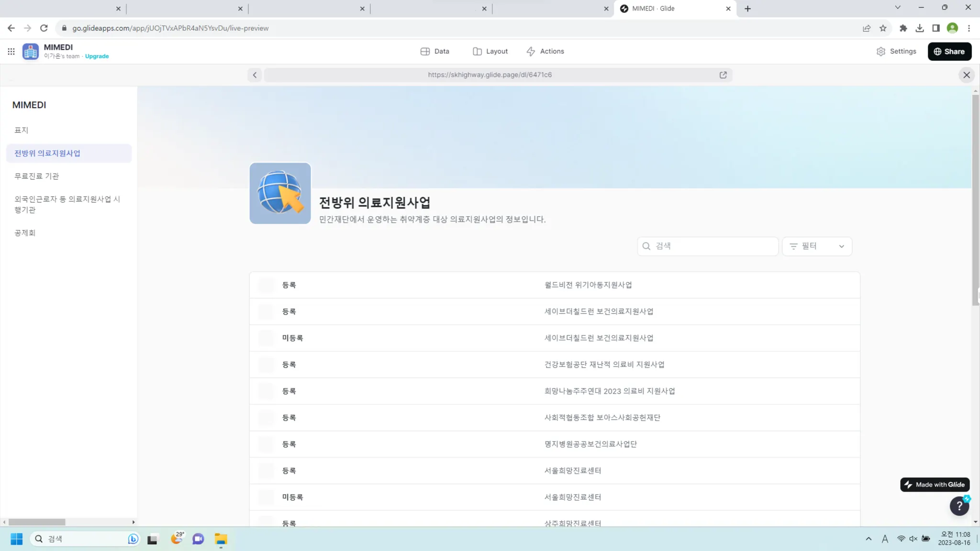
Task: Open the Glide apps grid menu icon
Action: (x=11, y=51)
